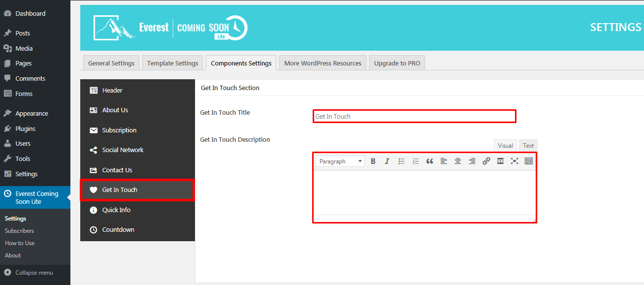The width and height of the screenshot is (644, 285).
Task: Click the Everest Coming Soon logo
Action: (x=170, y=28)
